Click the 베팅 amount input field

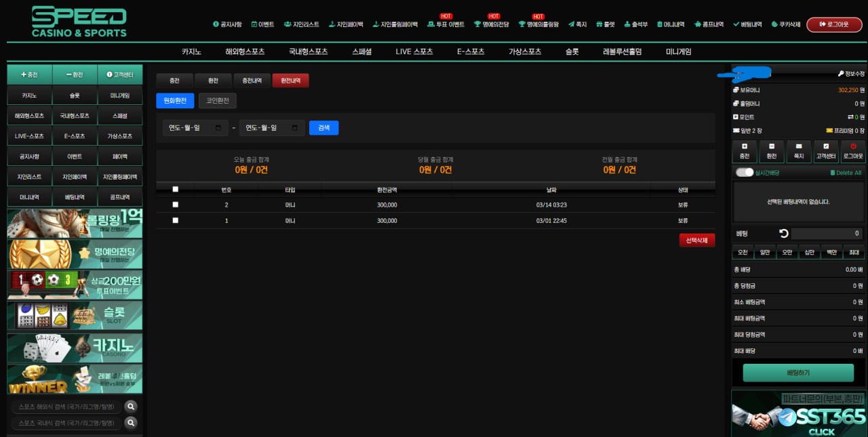[x=827, y=233]
